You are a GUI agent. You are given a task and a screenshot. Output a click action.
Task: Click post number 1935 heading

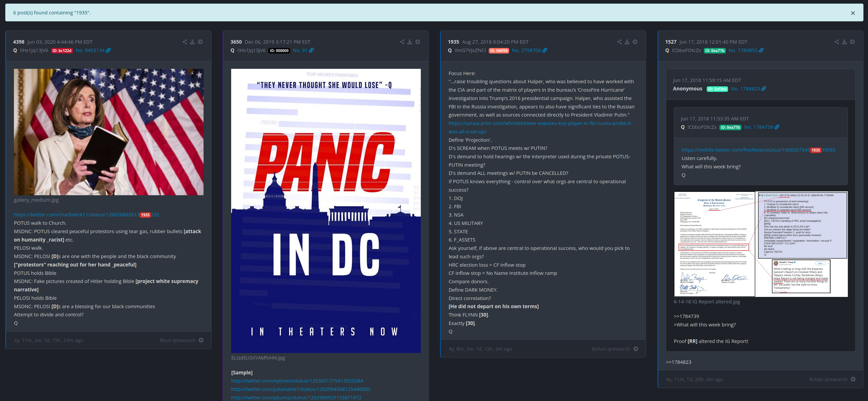tap(453, 42)
